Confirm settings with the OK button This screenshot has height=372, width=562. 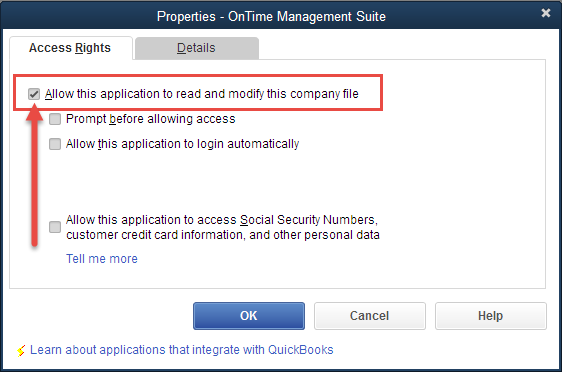click(x=249, y=316)
